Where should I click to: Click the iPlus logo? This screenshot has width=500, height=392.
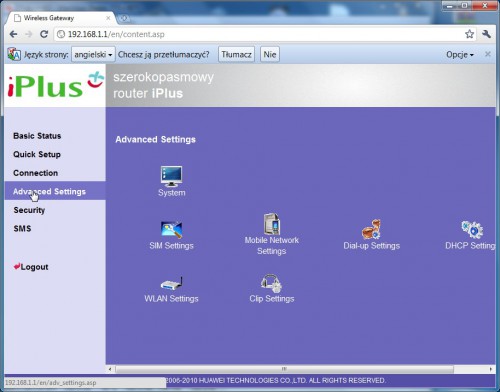55,85
